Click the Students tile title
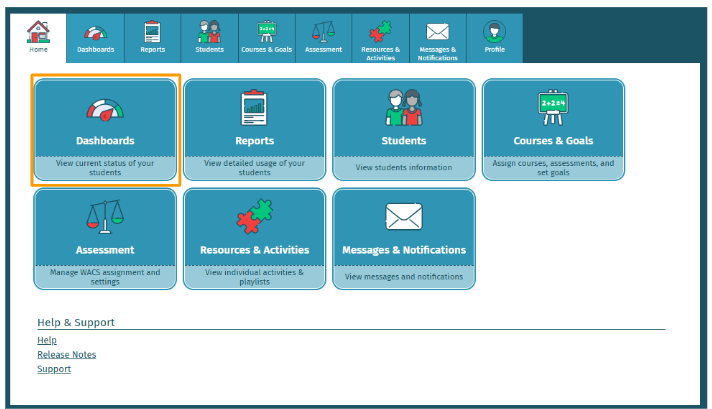The height and width of the screenshot is (409, 712). pyautogui.click(x=404, y=141)
